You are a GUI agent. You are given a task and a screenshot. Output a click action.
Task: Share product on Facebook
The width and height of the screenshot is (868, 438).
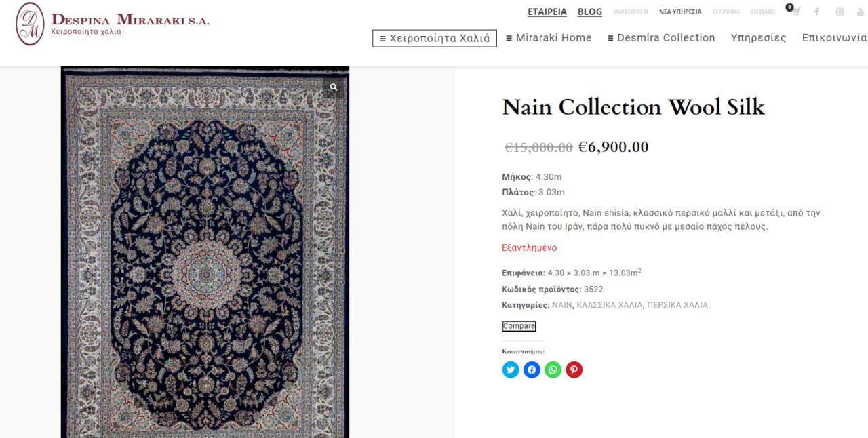click(x=532, y=370)
